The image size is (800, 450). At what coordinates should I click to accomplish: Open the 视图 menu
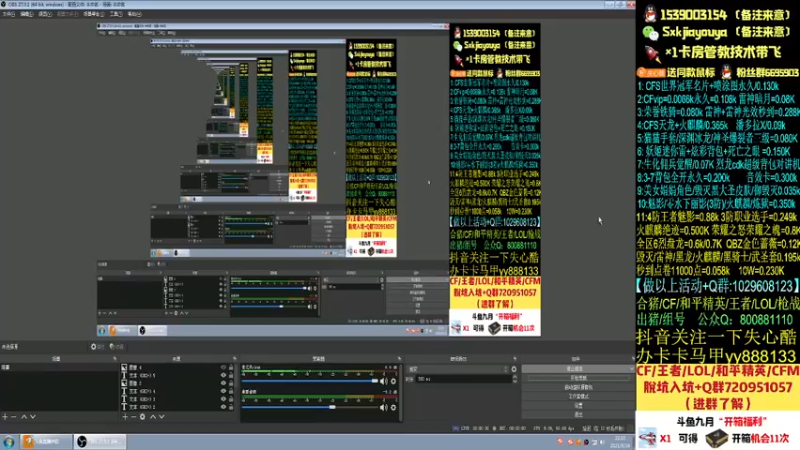click(45, 14)
